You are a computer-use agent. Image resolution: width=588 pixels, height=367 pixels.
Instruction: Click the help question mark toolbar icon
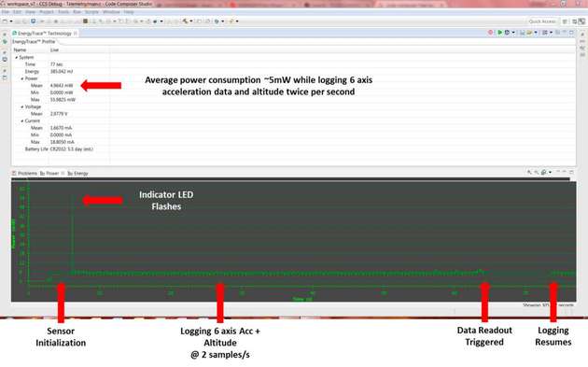[x=217, y=21]
